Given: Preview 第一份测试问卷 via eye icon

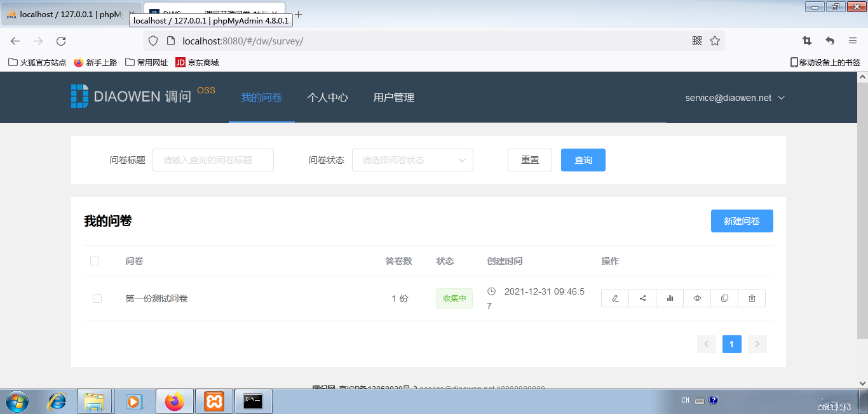Looking at the screenshot, I should pos(697,298).
